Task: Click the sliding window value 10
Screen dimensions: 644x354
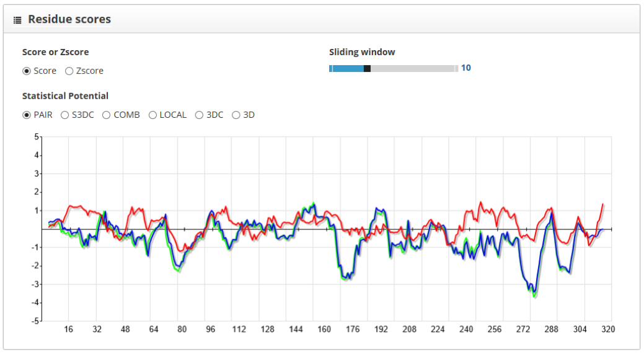Action: tap(465, 68)
